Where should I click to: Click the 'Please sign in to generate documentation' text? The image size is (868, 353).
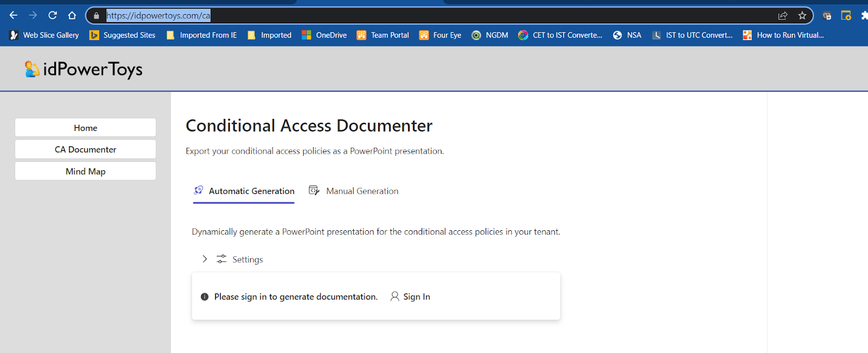point(296,297)
